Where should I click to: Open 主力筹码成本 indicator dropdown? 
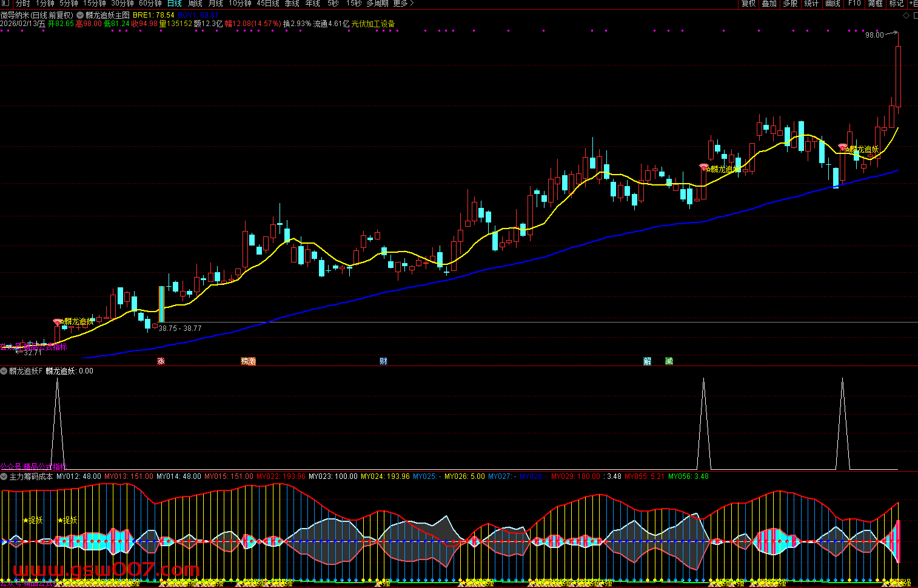4,476
